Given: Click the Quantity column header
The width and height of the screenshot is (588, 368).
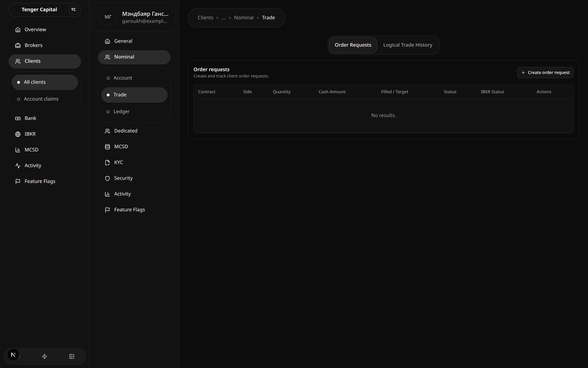Looking at the screenshot, I should [x=282, y=92].
